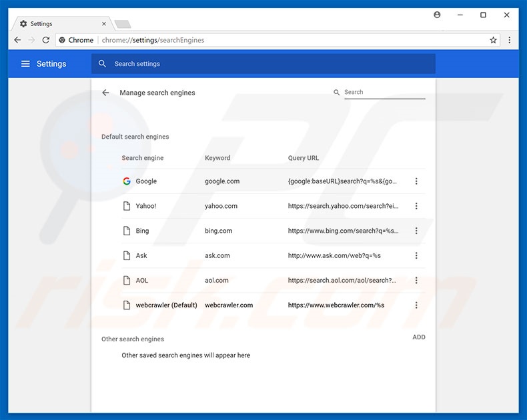Click ADD to add search engine
The width and height of the screenshot is (527, 420).
pyautogui.click(x=419, y=337)
